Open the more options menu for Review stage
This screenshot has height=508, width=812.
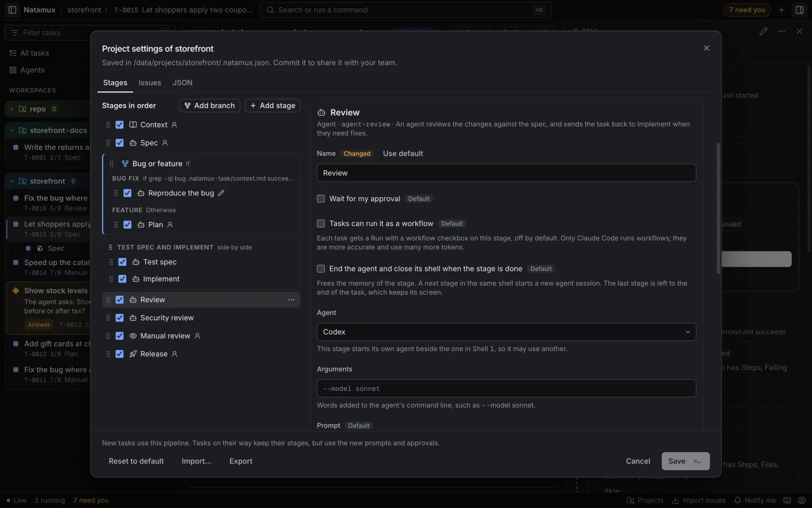[291, 300]
